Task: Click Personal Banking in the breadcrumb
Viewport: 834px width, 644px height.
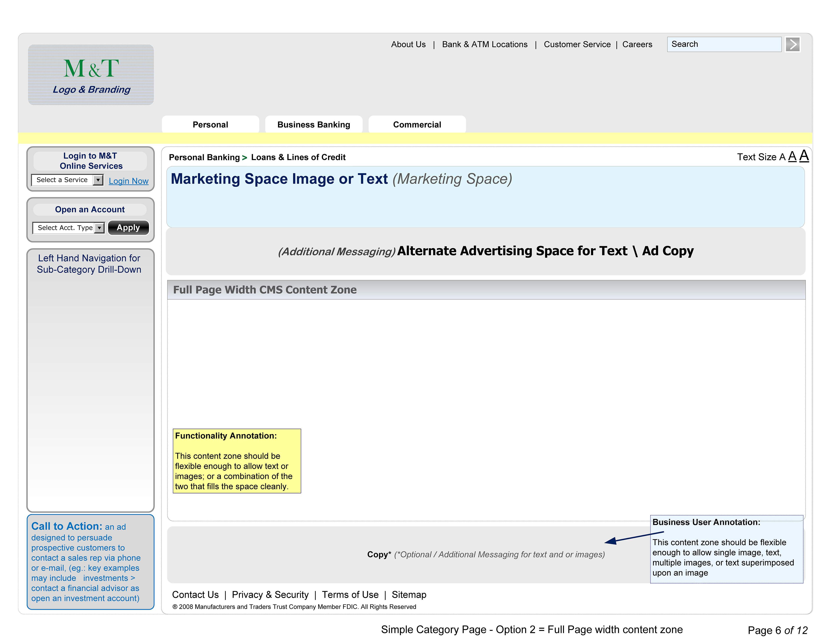Action: [x=204, y=157]
